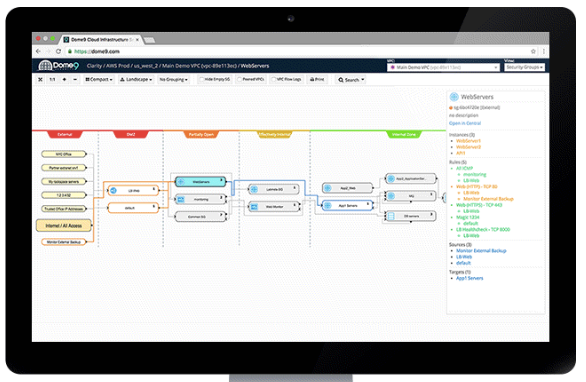
Task: Go back using the browser back arrow
Action: click(38, 51)
